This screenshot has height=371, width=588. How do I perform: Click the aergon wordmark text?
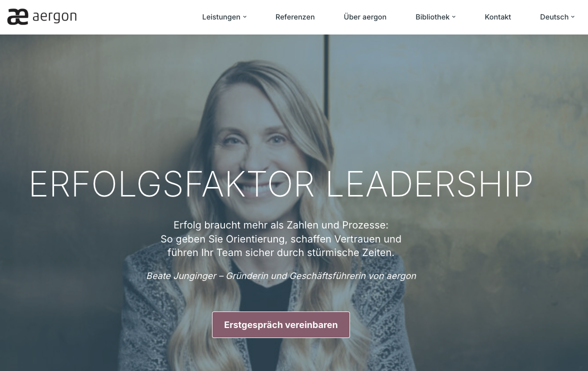pyautogui.click(x=55, y=17)
